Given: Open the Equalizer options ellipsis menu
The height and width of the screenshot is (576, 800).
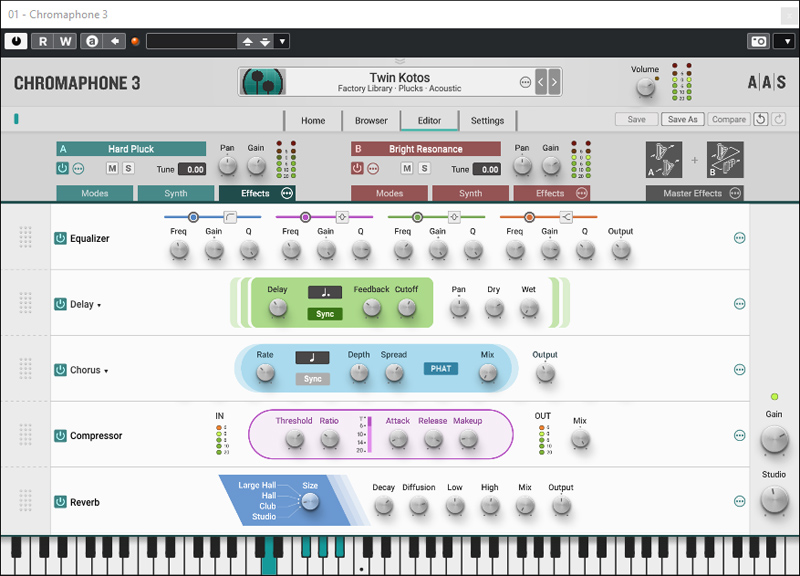Looking at the screenshot, I should (739, 238).
